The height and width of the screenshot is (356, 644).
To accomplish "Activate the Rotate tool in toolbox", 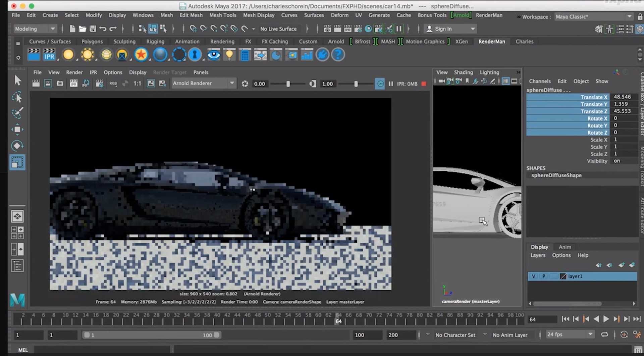I will (17, 146).
